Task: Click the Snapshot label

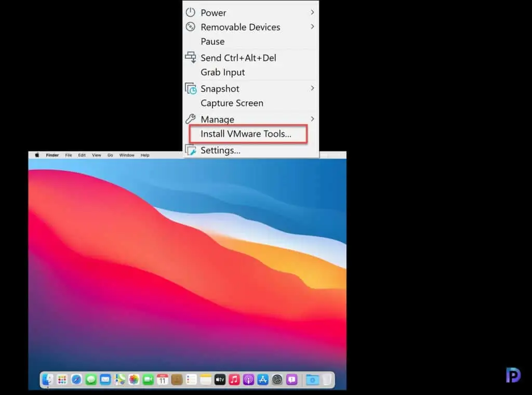Action: point(220,89)
